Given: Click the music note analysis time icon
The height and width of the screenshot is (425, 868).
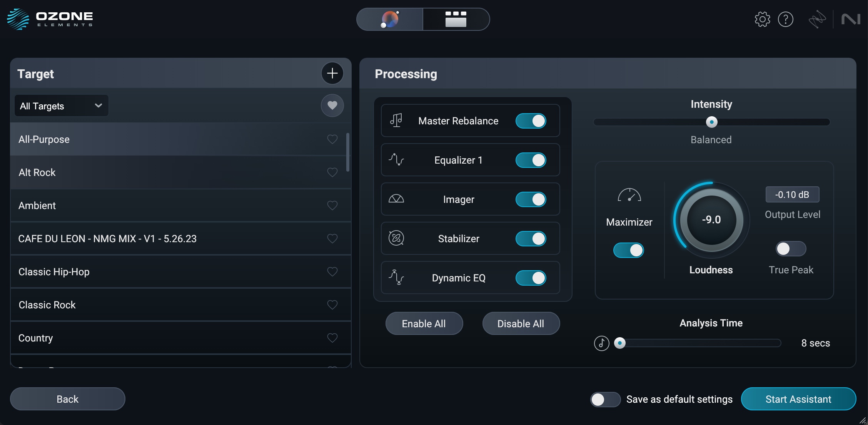Looking at the screenshot, I should coord(602,343).
